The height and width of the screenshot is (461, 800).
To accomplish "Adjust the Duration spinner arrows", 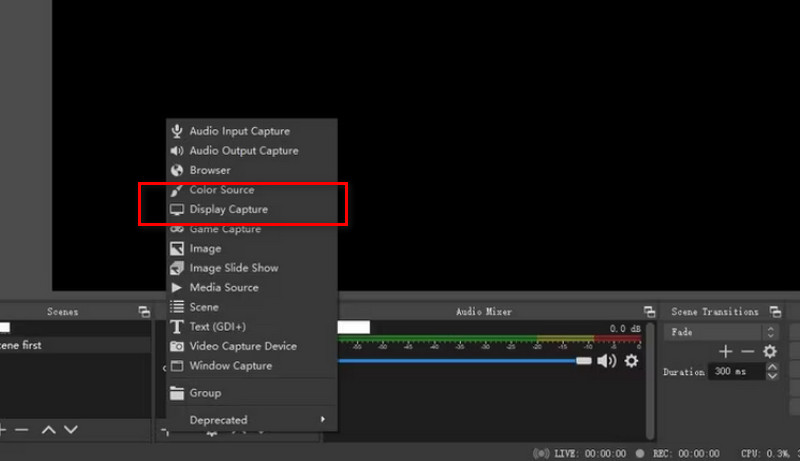I will (x=771, y=371).
